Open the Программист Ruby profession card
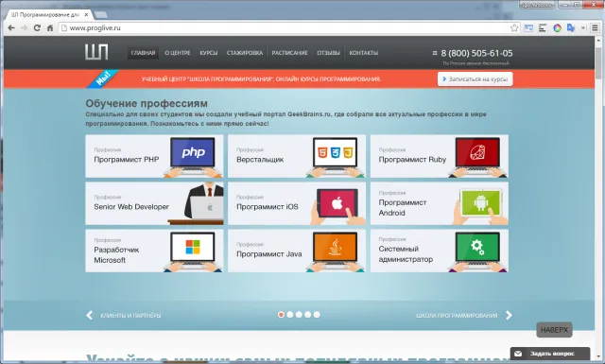Image resolution: width=605 pixels, height=364 pixels. click(x=440, y=156)
